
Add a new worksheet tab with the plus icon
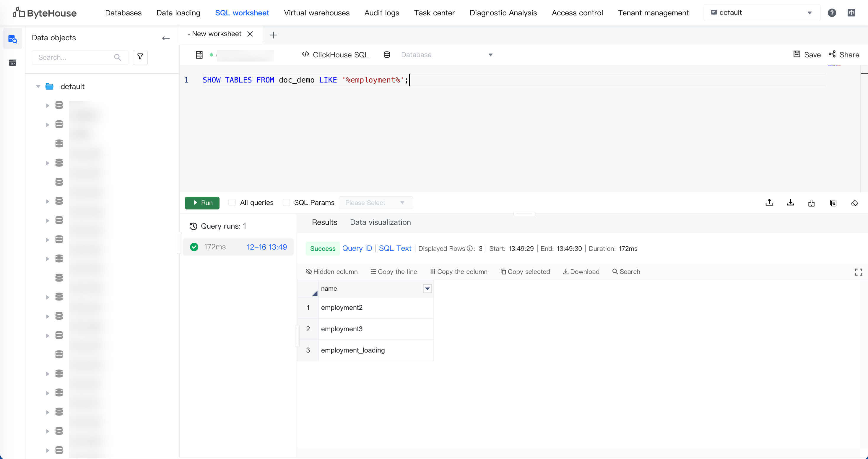point(273,35)
